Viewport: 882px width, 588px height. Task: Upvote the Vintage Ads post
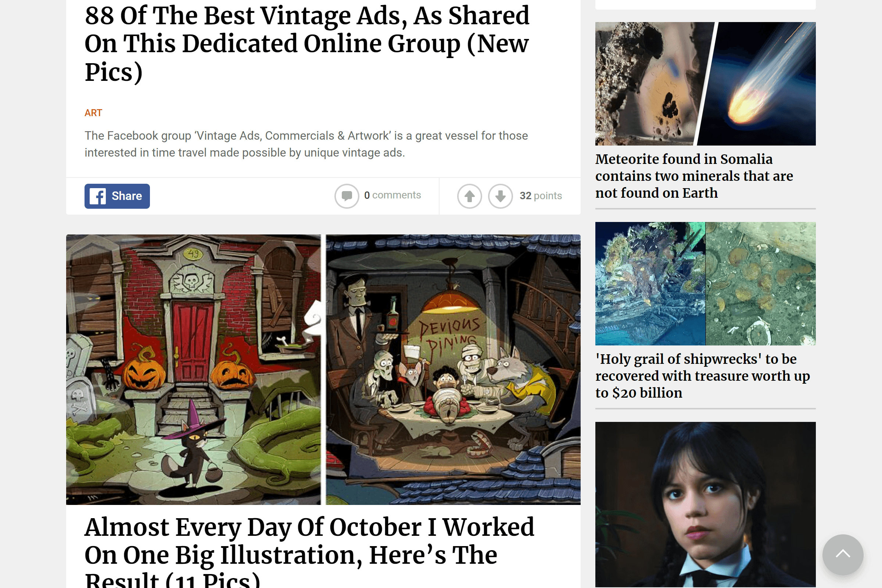[x=470, y=196]
